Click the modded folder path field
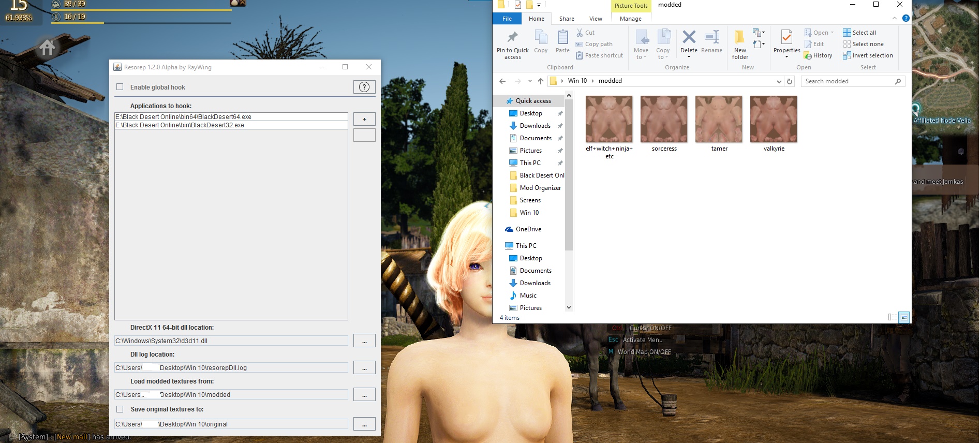Viewport: 980px width, 443px height. click(x=231, y=395)
